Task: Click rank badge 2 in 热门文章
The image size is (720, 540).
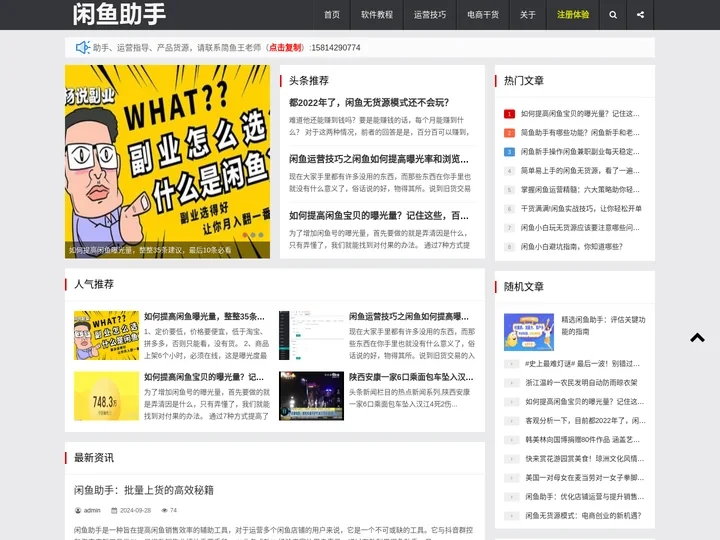Action: pos(509,133)
